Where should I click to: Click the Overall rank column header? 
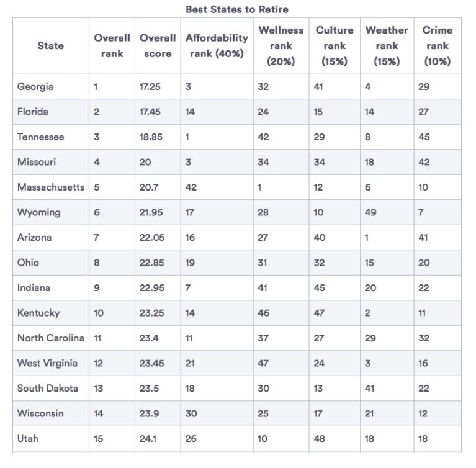(112, 46)
